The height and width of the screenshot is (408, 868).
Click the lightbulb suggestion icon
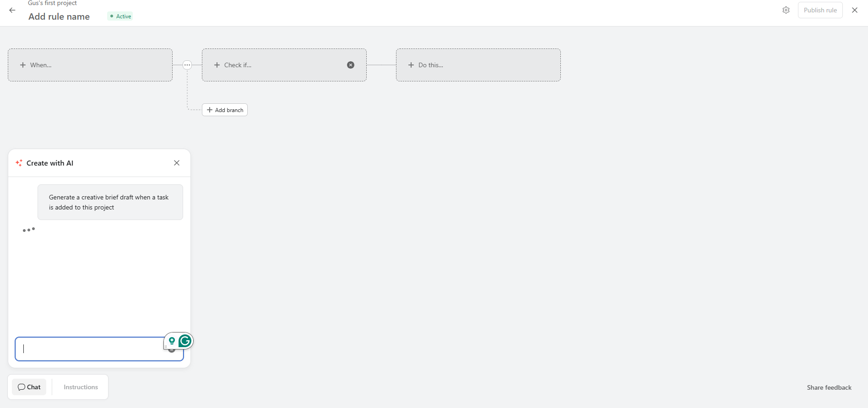tap(172, 341)
